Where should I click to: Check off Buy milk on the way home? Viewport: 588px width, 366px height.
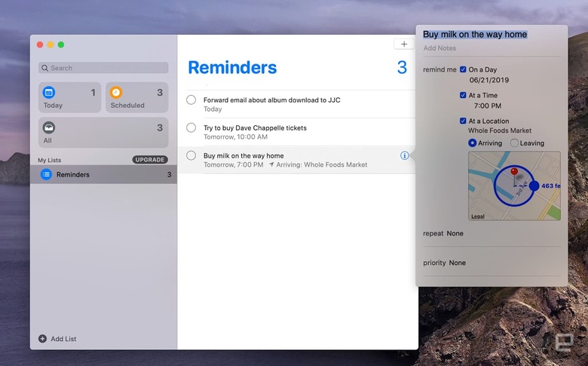[x=191, y=155]
